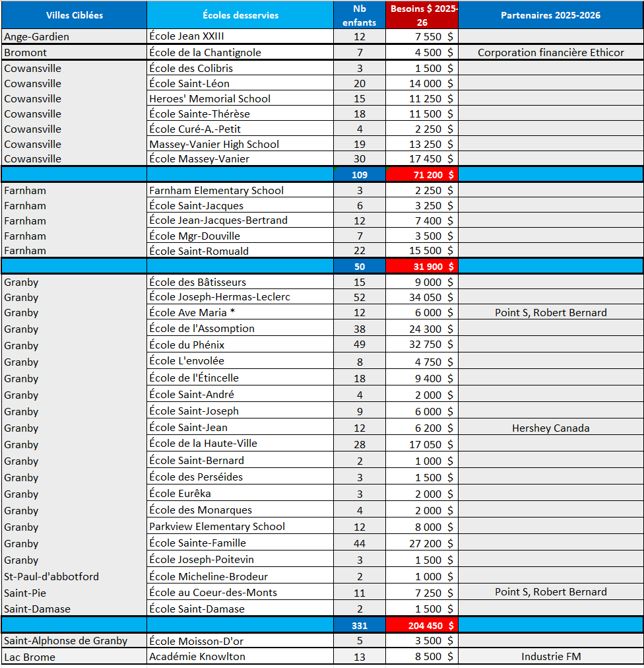Select the 'École Ave Maria *' cell
The height and width of the screenshot is (668, 644).
240,312
